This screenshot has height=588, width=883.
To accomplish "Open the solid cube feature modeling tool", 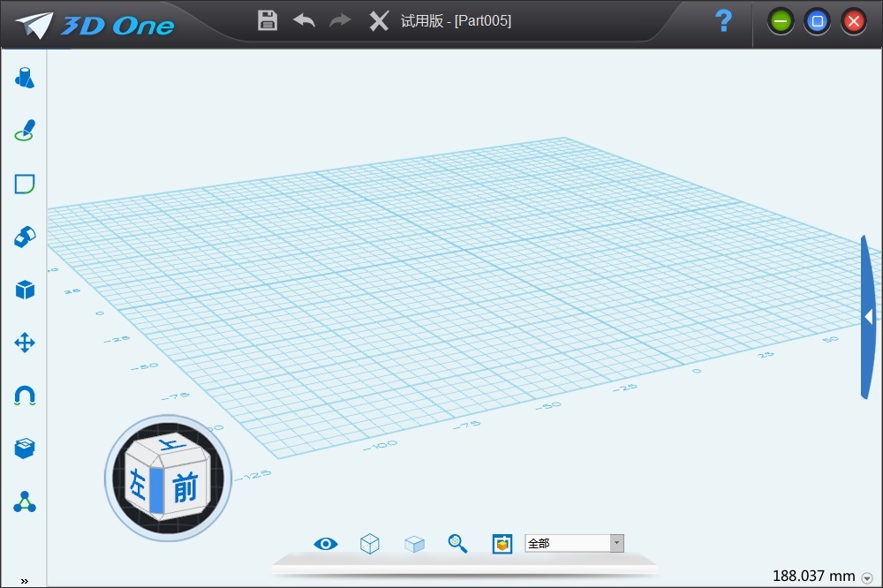I will pyautogui.click(x=25, y=290).
